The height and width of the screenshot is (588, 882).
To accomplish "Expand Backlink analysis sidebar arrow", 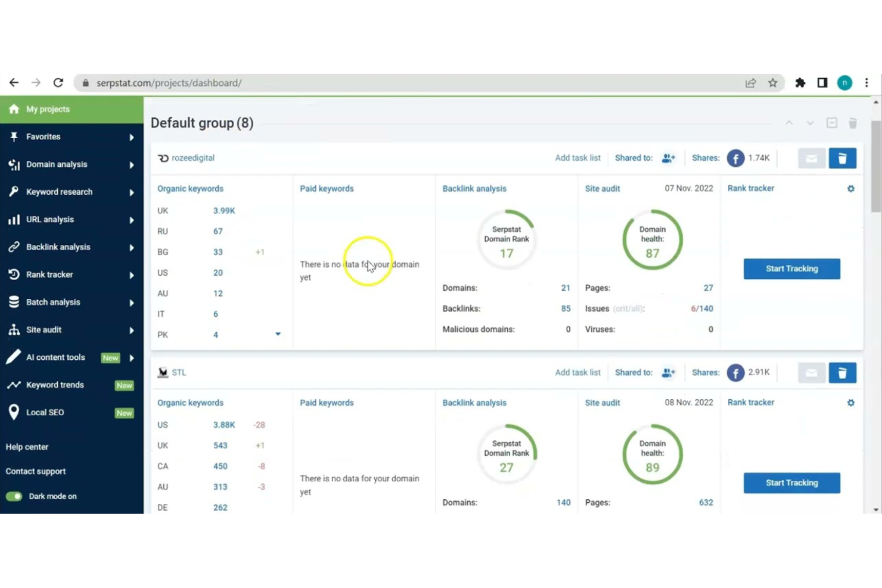I will (x=132, y=247).
